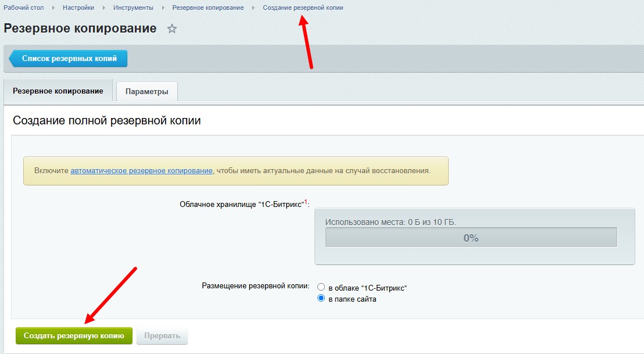Select 'в папке сайта' radio option
Image resolution: width=644 pixels, height=354 pixels.
coord(321,298)
